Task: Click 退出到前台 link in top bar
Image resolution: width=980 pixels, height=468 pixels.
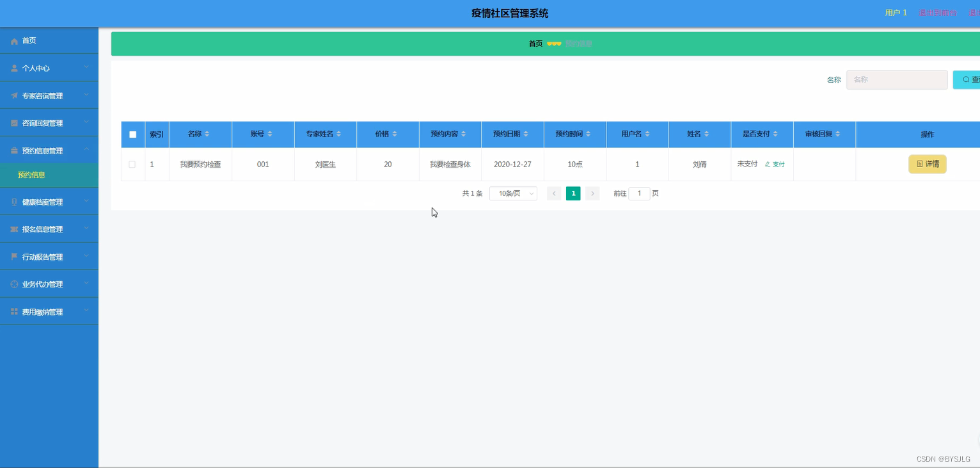Action: (x=938, y=13)
